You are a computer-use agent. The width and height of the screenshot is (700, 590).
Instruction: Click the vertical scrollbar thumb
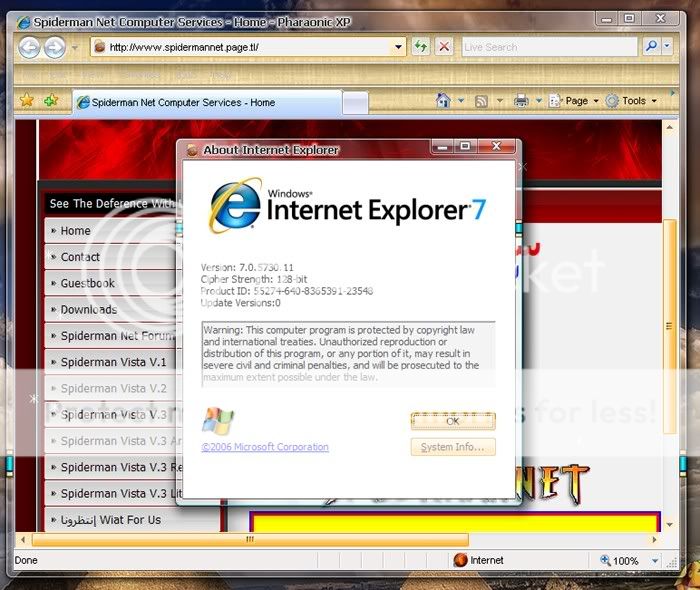click(x=670, y=326)
